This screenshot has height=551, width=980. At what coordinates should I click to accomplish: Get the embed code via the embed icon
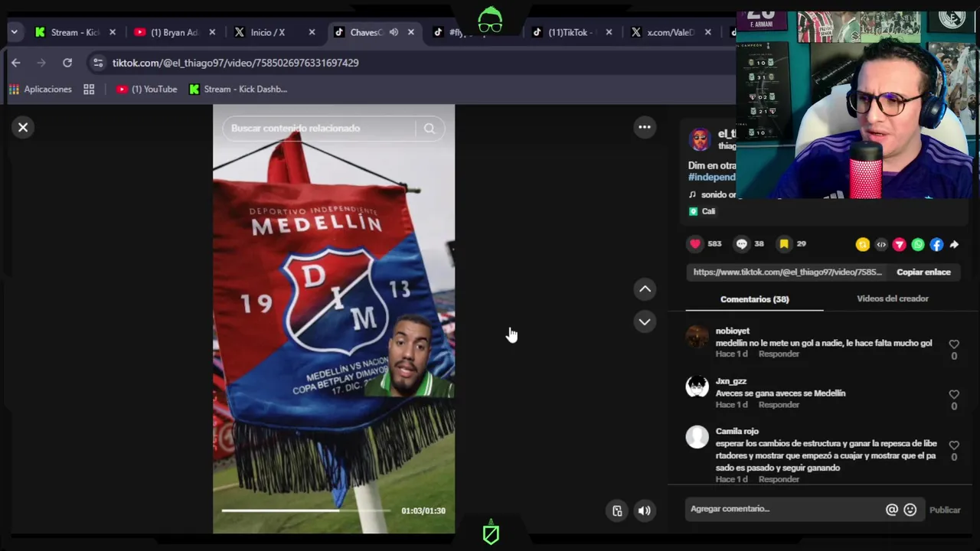click(x=881, y=245)
